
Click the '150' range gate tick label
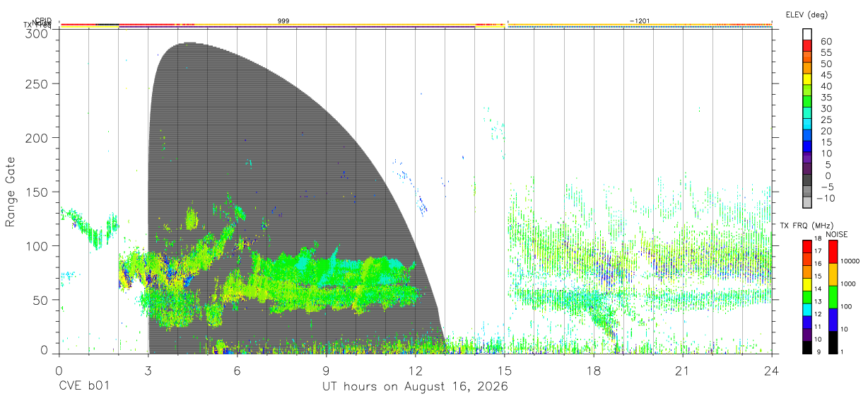[35, 192]
